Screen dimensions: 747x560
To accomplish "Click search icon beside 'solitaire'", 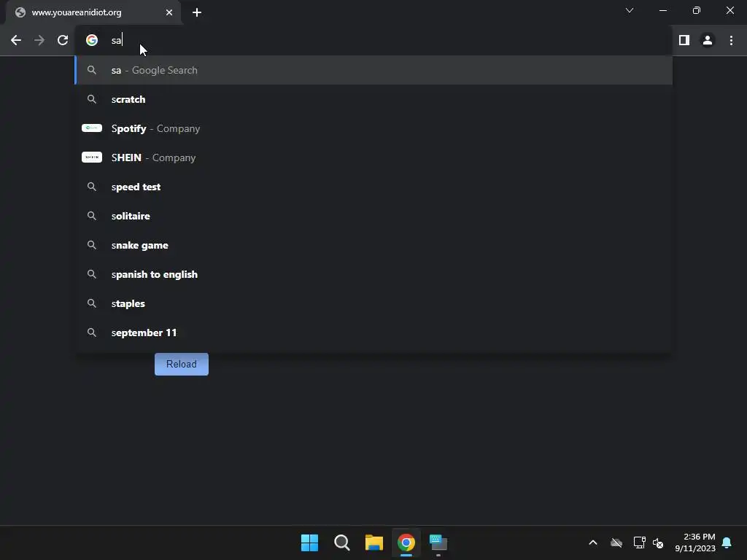I will point(92,216).
